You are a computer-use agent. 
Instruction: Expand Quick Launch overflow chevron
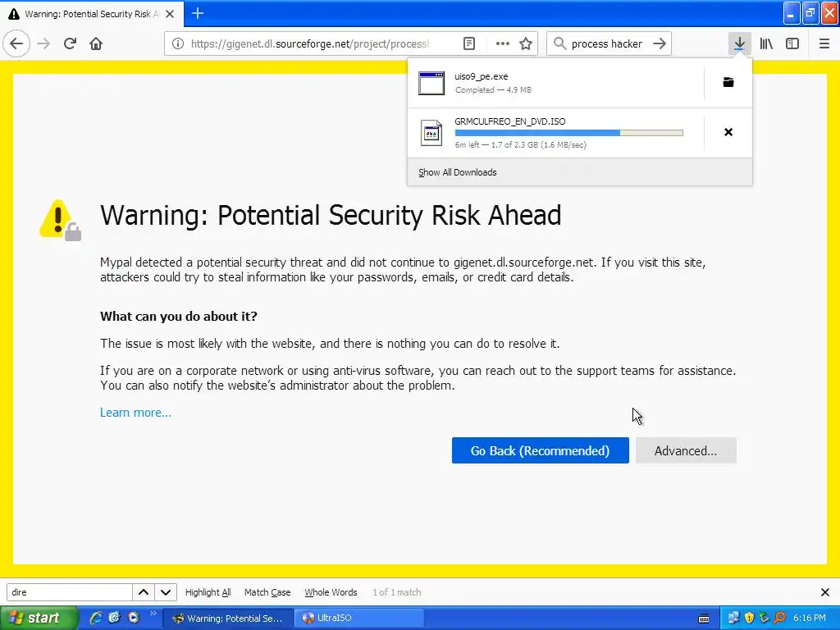click(153, 614)
